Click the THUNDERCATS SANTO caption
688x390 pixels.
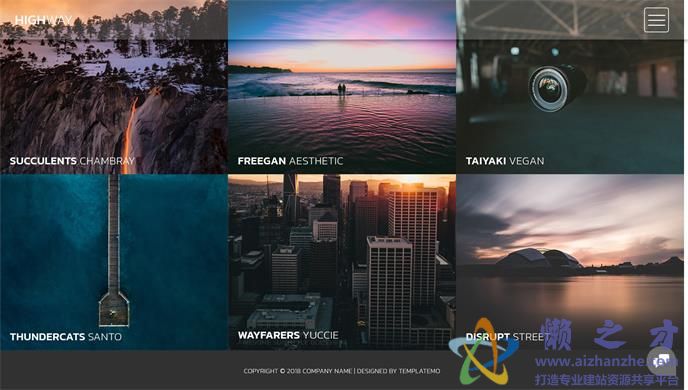click(65, 337)
